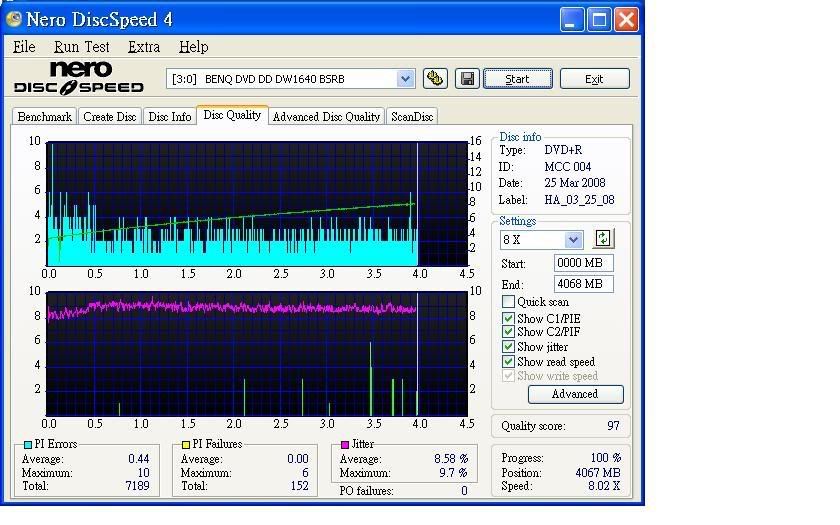This screenshot has width=840, height=525.
Task: Click the disc date 25 Mar 2008
Action: pos(575,183)
